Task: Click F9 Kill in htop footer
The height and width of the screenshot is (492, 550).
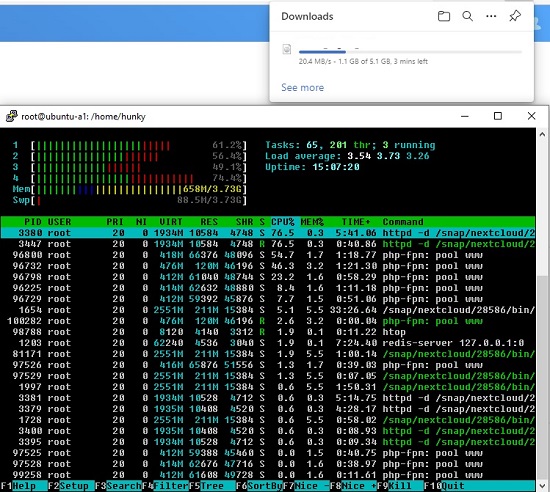Action: [400, 486]
